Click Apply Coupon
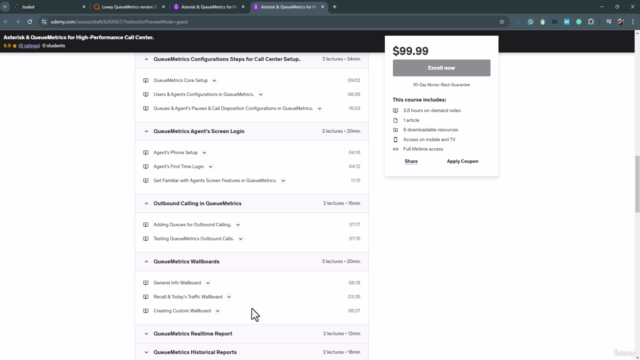640x360 pixels. (x=462, y=161)
